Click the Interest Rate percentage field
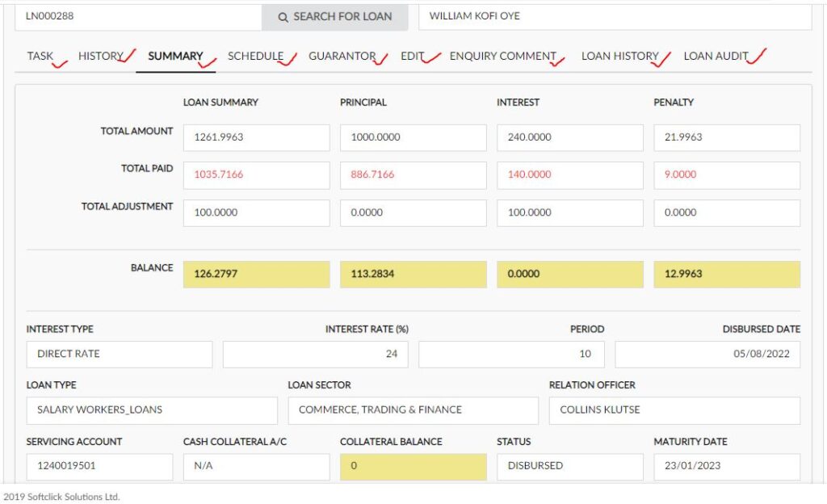Viewport: 827px width, 504px height. [x=315, y=354]
